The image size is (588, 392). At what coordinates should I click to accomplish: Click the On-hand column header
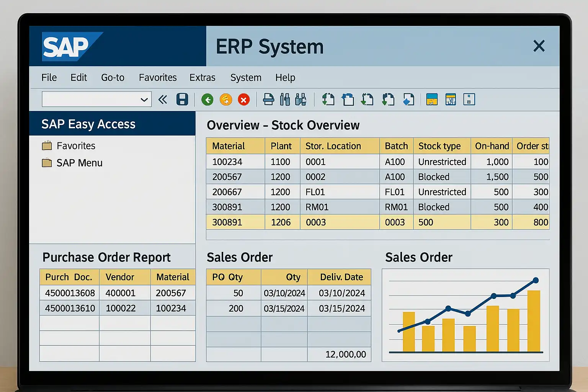coord(492,146)
